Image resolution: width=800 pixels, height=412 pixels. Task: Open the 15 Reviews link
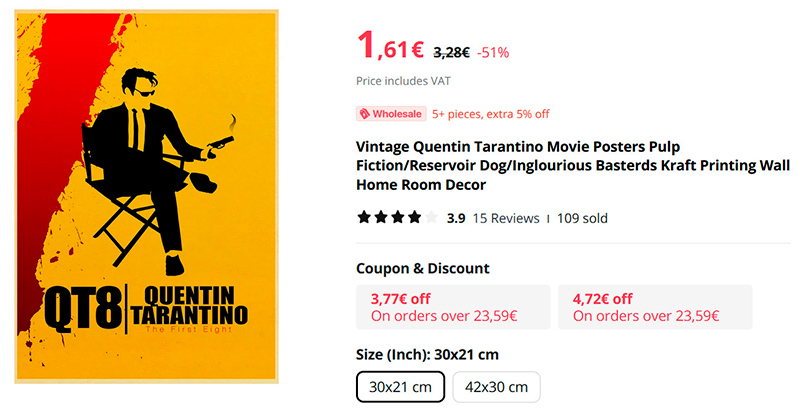click(506, 218)
